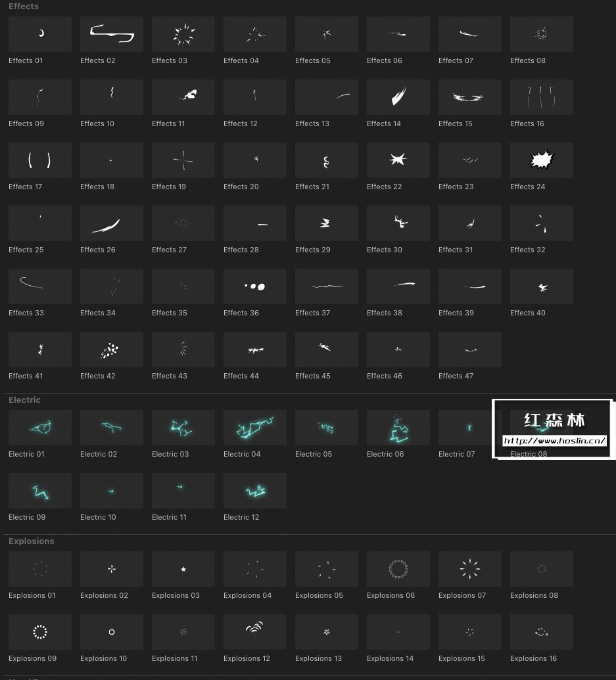
Task: Pick the Explosions 06 ring thumbnail
Action: click(398, 569)
